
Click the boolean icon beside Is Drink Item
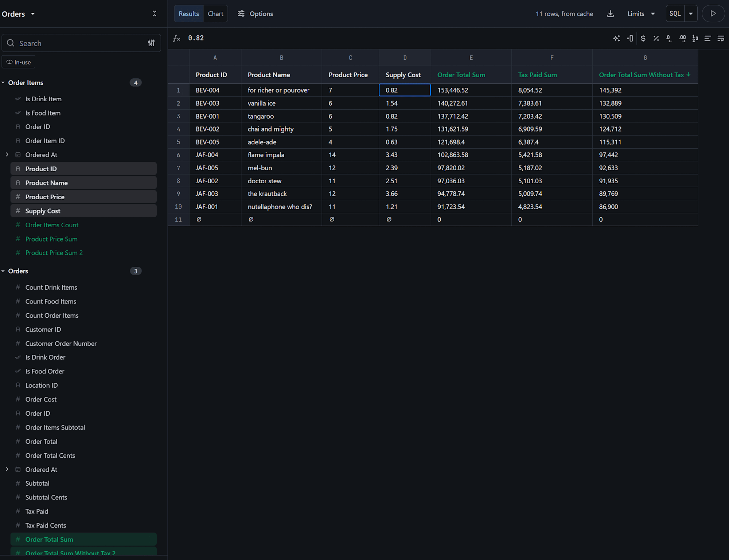point(18,99)
